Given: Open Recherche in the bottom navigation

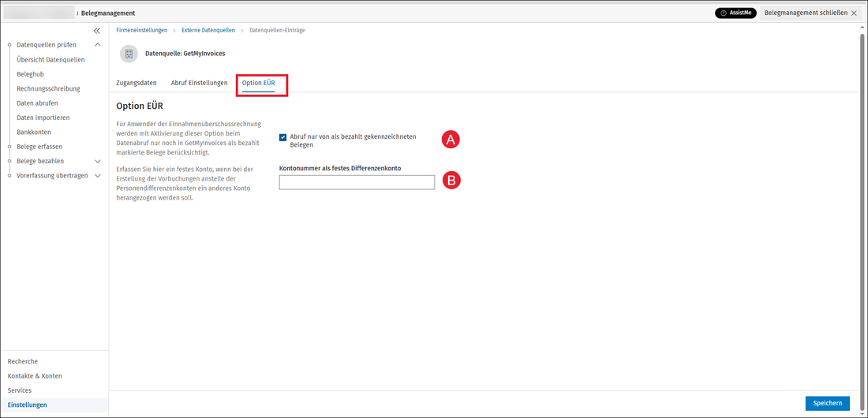Looking at the screenshot, I should tap(23, 361).
